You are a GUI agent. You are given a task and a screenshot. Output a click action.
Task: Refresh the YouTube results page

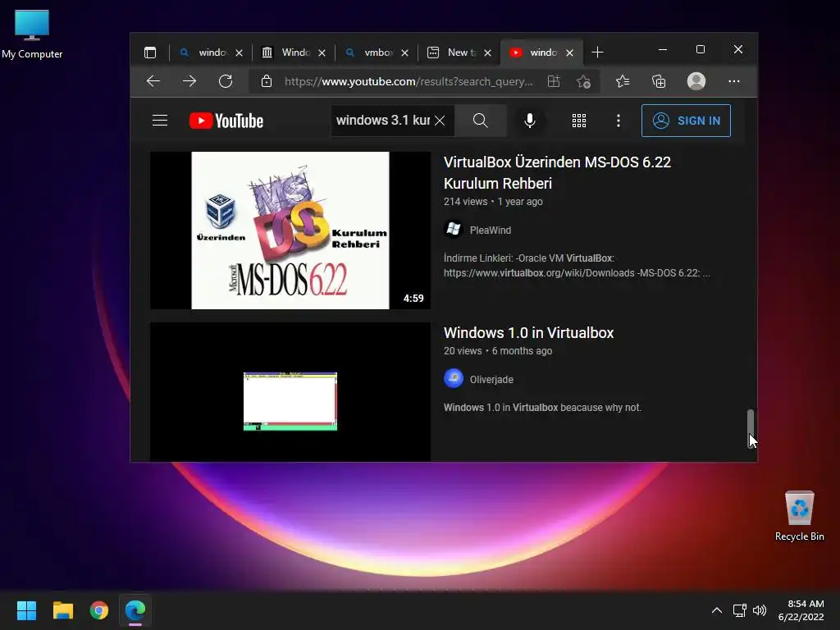tap(226, 81)
